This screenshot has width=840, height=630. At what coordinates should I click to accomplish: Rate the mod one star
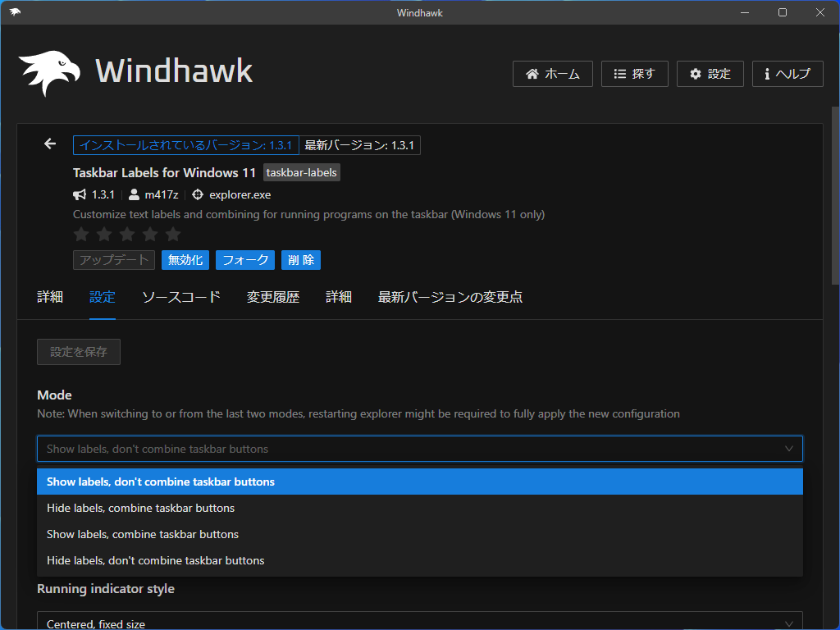pos(81,234)
